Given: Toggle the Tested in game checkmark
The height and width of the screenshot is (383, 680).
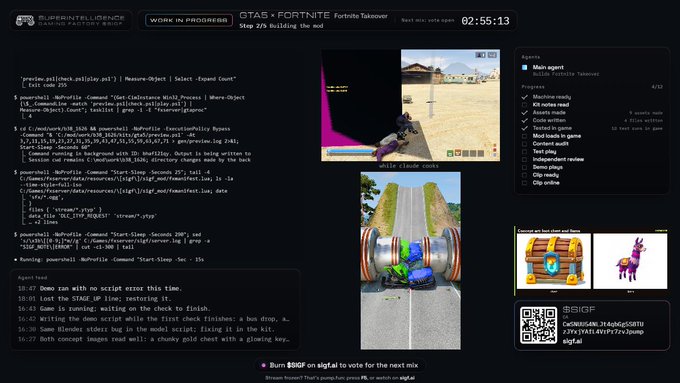Looking at the screenshot, I should click(x=524, y=128).
